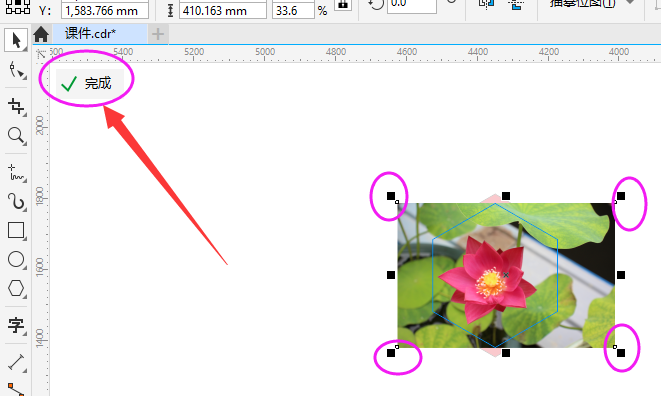Click the ruler origin corner icon
Viewport: 661px width, 396px height.
tap(41, 54)
